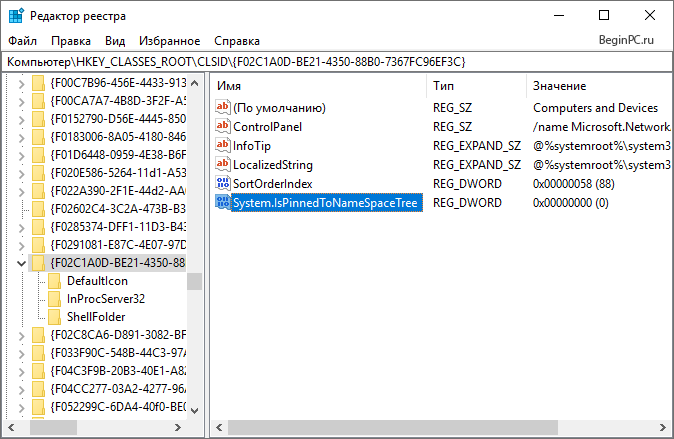Expand the {F02C8CA6-D891-3082 tree node

tap(21, 336)
